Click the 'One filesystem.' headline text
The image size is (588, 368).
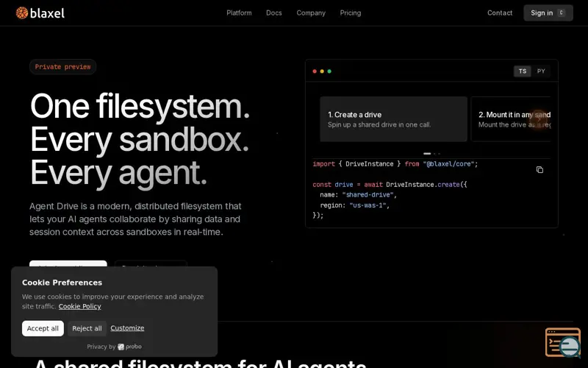point(140,106)
